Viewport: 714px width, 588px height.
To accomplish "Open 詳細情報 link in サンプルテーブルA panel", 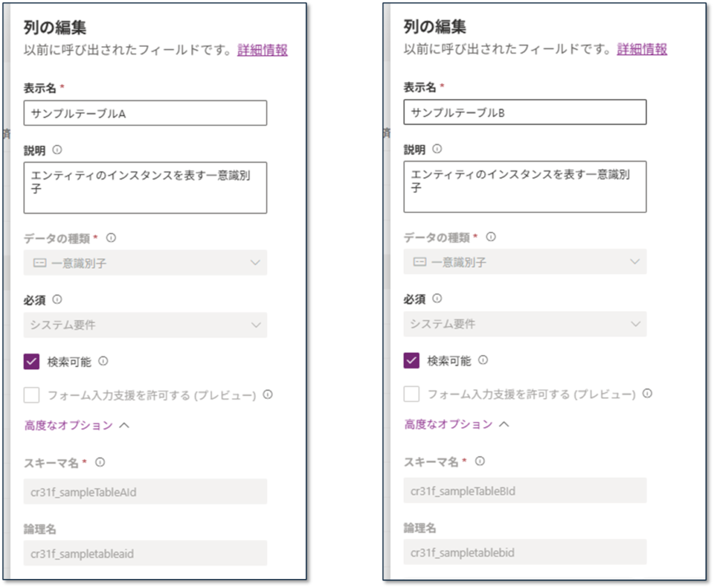I will point(262,50).
